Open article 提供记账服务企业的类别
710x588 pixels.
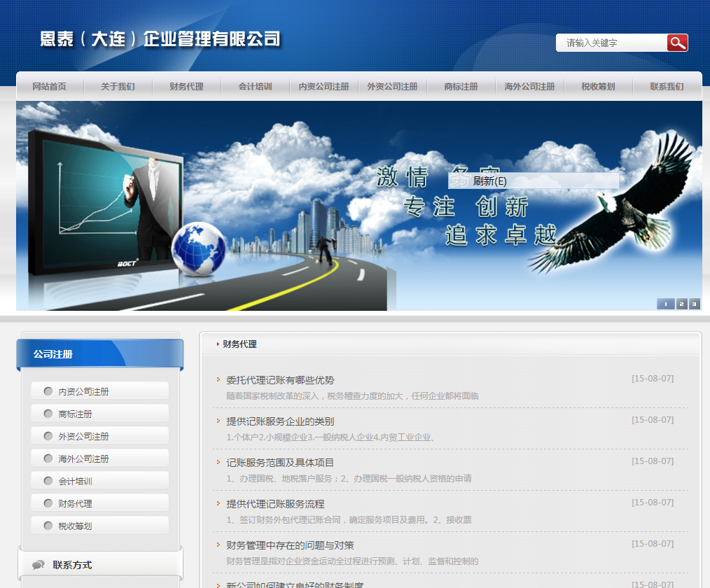coord(280,421)
